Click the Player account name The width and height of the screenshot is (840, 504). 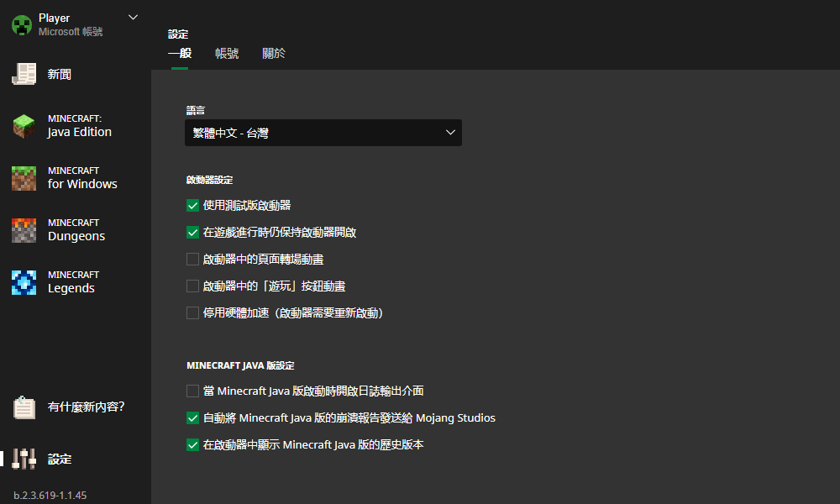click(54, 18)
